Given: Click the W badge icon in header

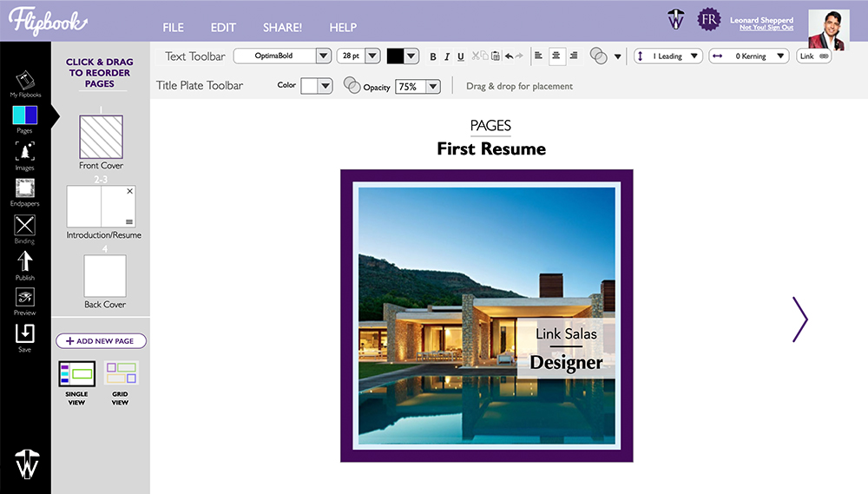Looking at the screenshot, I should [676, 19].
